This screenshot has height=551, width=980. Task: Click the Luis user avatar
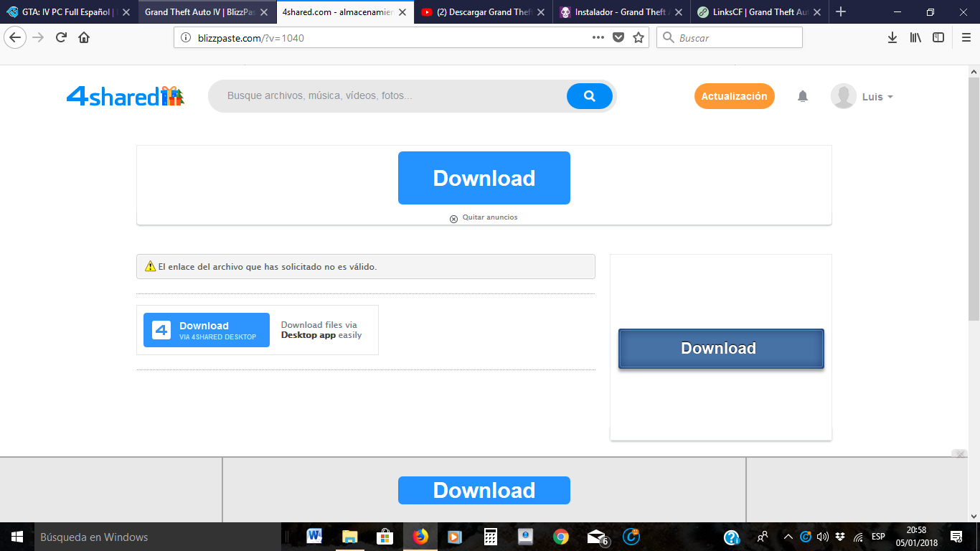point(843,96)
